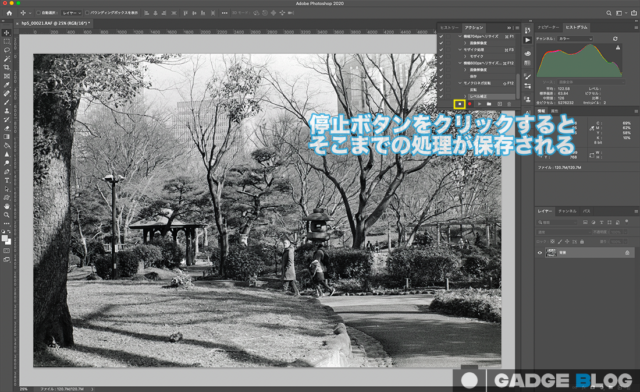
Task: Select the Eraser tool
Action: (x=7, y=128)
